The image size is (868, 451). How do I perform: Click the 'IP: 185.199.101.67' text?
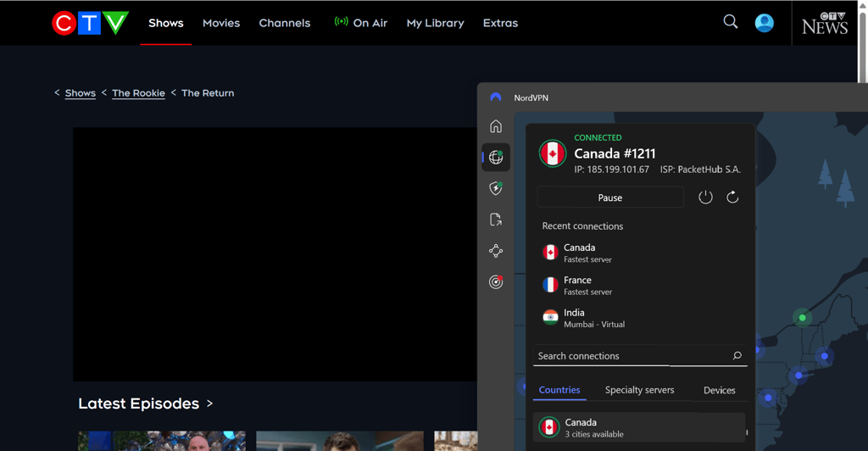[611, 170]
